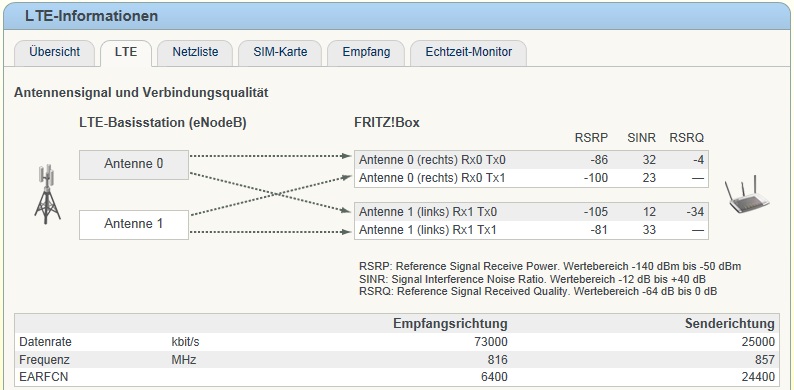The image size is (794, 390).
Task: Select the LTE tab
Action: 126,53
